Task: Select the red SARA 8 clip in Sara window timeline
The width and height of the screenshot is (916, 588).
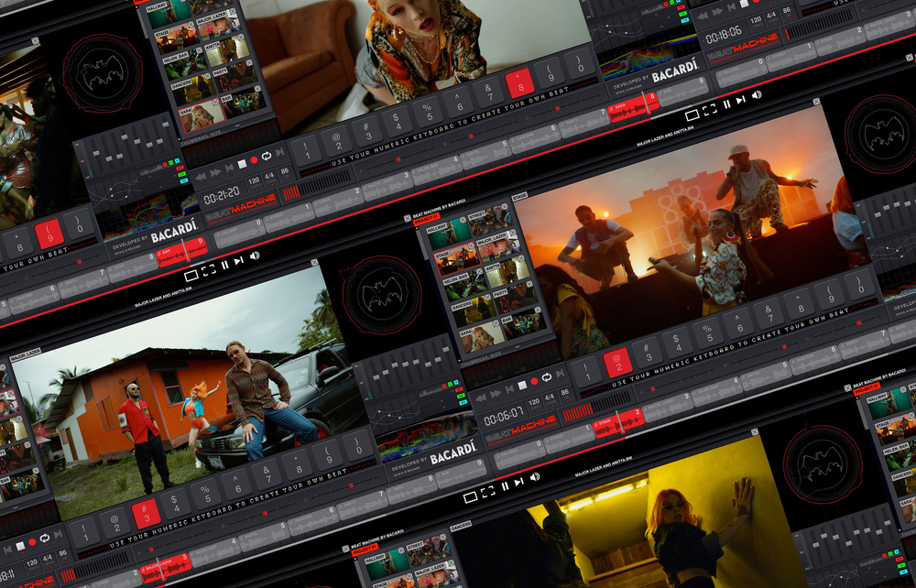Action: tap(633, 107)
